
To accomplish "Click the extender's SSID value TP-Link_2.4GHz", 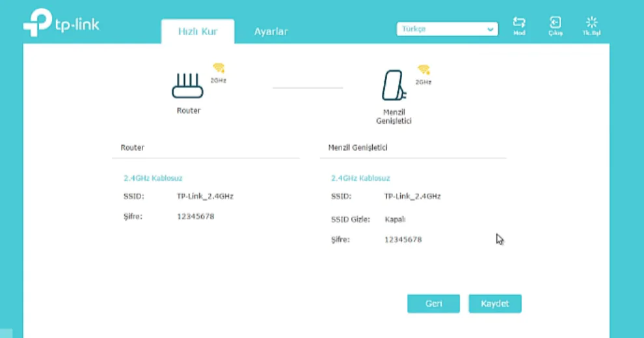I will coord(412,196).
